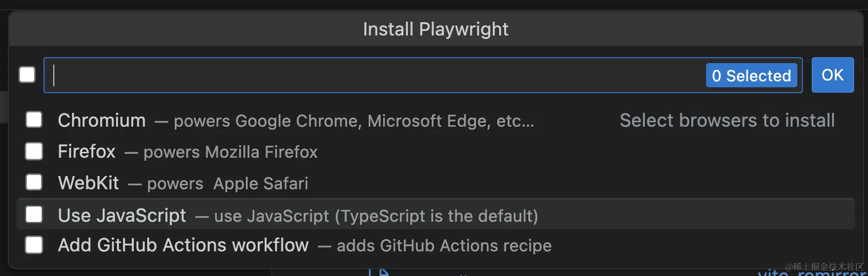Screen dimensions: 868x276
Task: Enable the Chromium checkbox
Action: (x=34, y=120)
